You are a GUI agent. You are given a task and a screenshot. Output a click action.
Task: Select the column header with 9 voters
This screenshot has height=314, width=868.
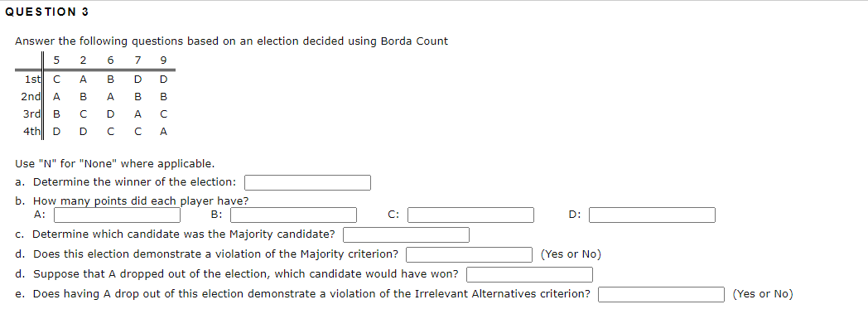click(162, 60)
